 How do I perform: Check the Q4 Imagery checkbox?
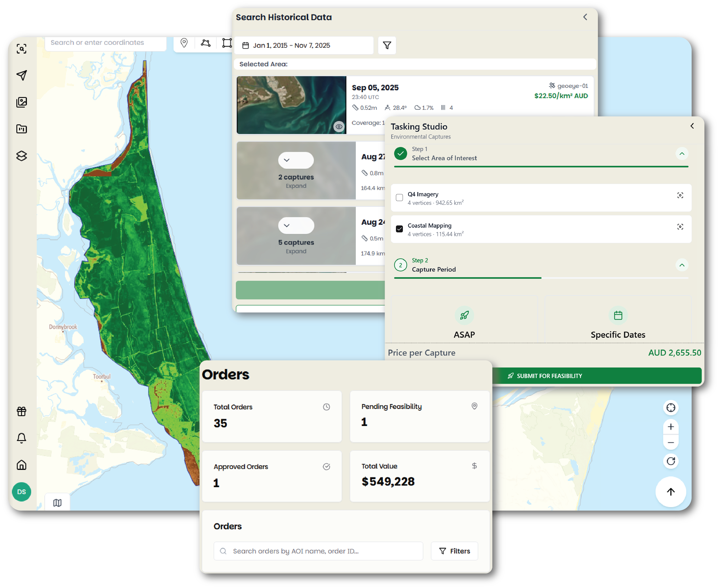pos(400,197)
